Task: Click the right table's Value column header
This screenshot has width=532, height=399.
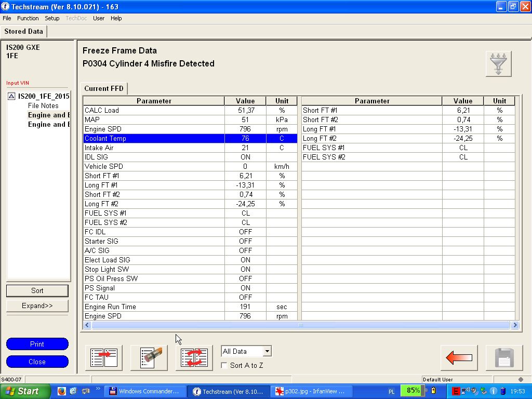Action: [463, 101]
